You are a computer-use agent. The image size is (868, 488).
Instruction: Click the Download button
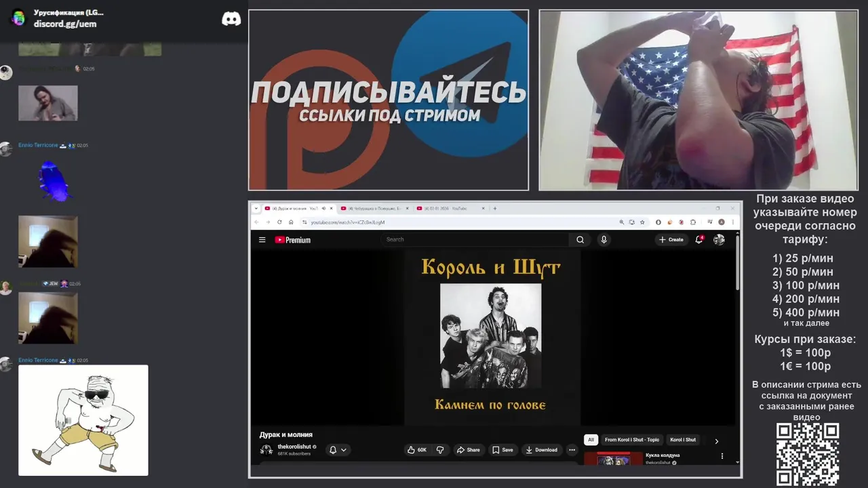point(541,449)
